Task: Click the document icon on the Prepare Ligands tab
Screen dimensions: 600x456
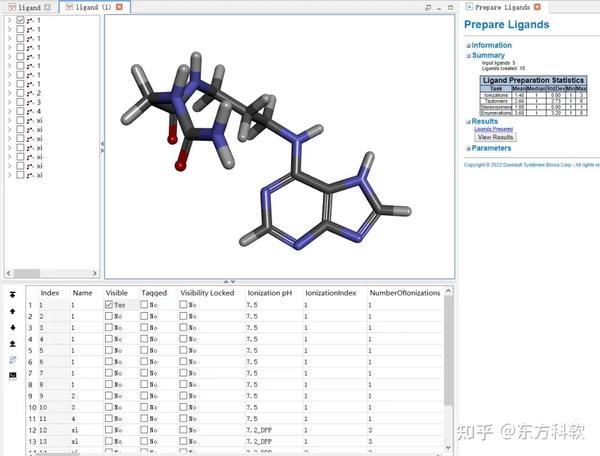Action: 469,7
